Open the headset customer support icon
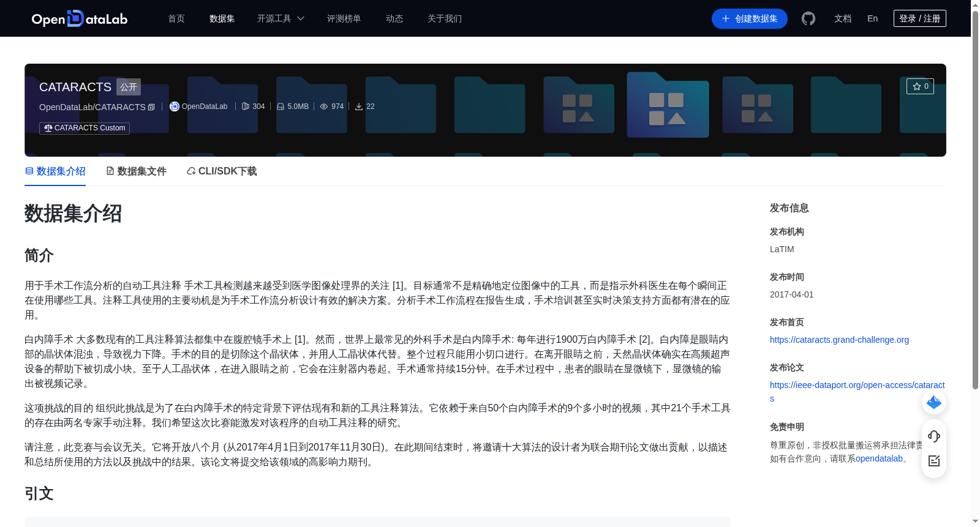The image size is (980, 527). click(x=934, y=436)
